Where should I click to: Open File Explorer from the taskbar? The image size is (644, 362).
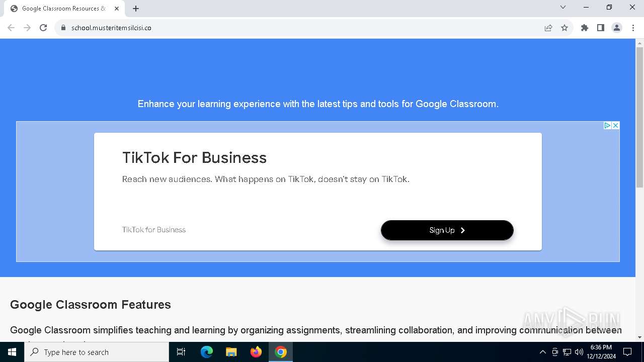[x=231, y=352]
